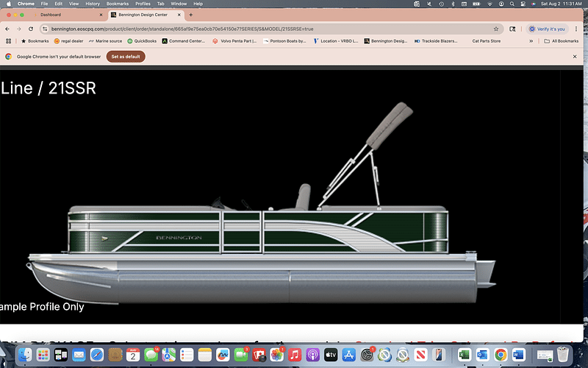588x368 pixels.
Task: Open Maps from the Dock
Action: pyautogui.click(x=169, y=355)
